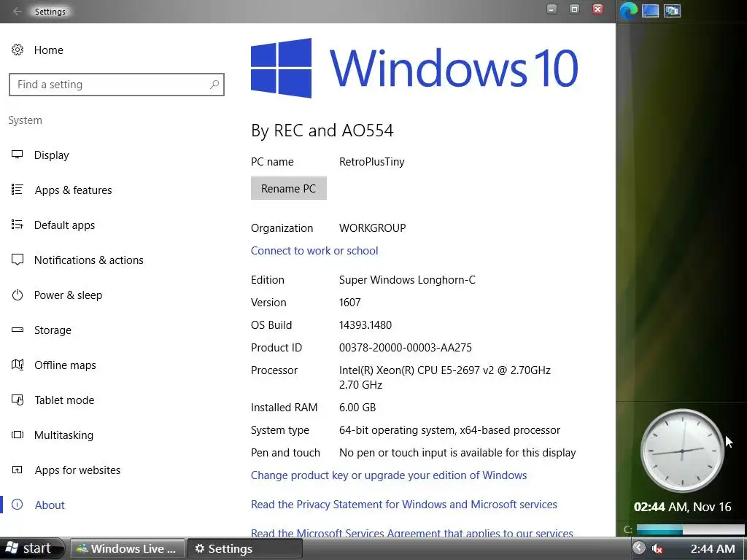747x560 pixels.
Task: Click the Offline maps icon
Action: [18, 365]
